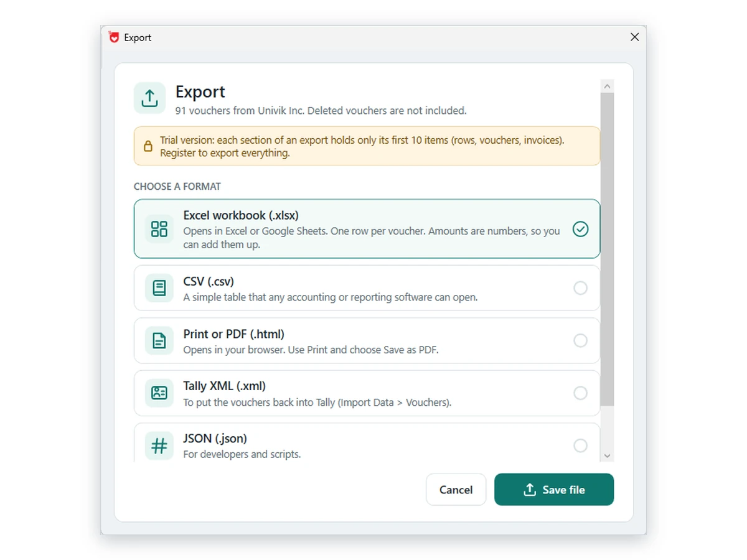Click the Tally XML card icon
The height and width of the screenshot is (560, 747).
159,393
